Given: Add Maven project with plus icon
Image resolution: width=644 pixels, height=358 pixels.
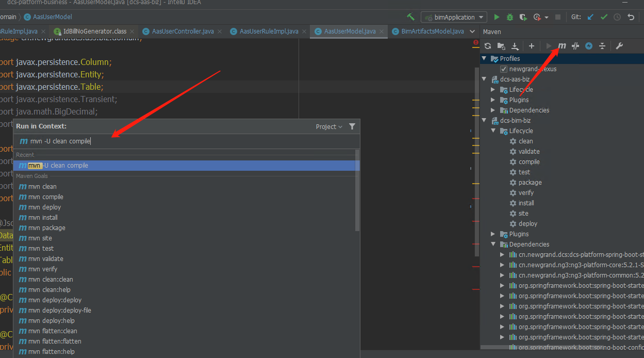Looking at the screenshot, I should [x=532, y=46].
